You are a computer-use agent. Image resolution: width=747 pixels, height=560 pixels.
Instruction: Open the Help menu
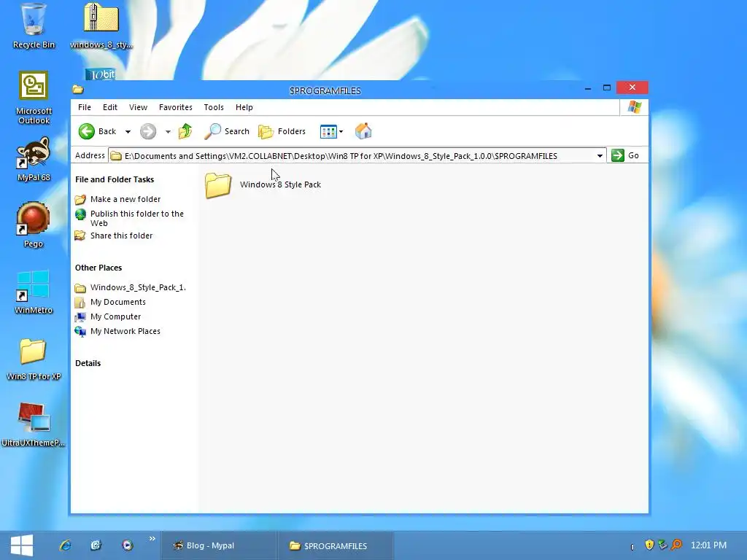click(244, 107)
